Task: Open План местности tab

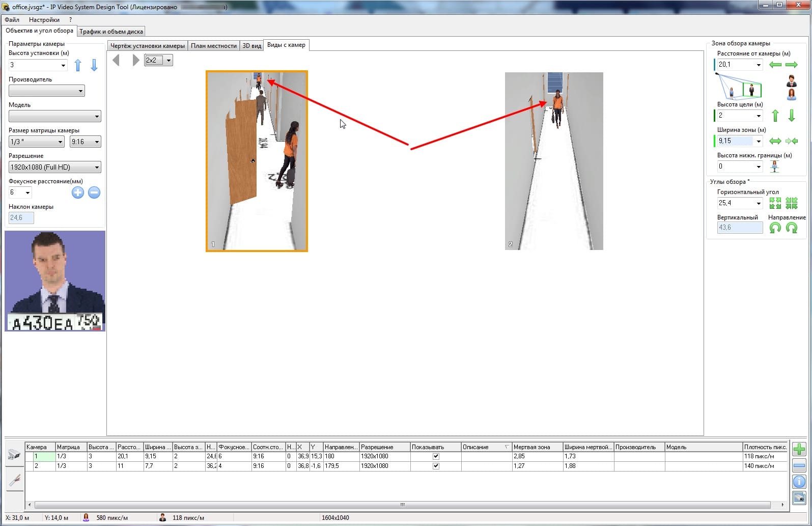Action: coord(214,46)
